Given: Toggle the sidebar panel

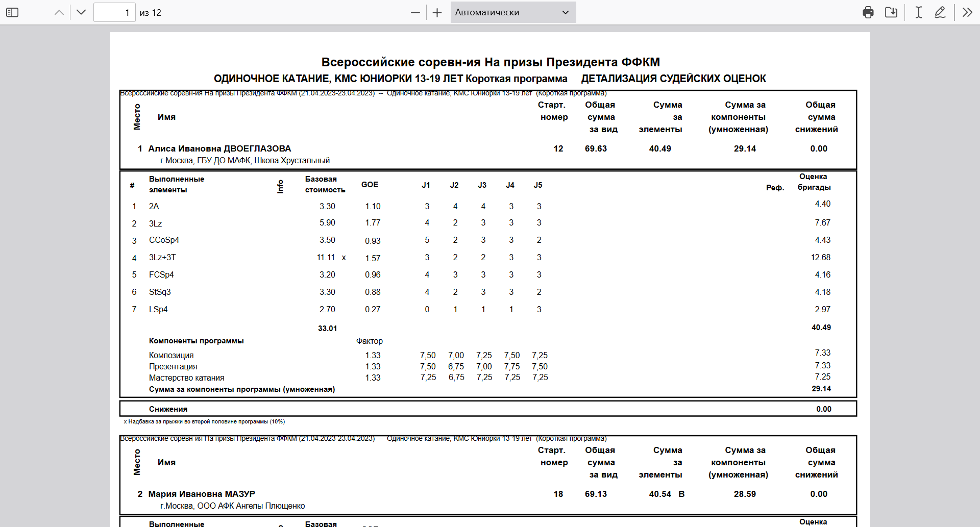Looking at the screenshot, I should click(x=12, y=12).
